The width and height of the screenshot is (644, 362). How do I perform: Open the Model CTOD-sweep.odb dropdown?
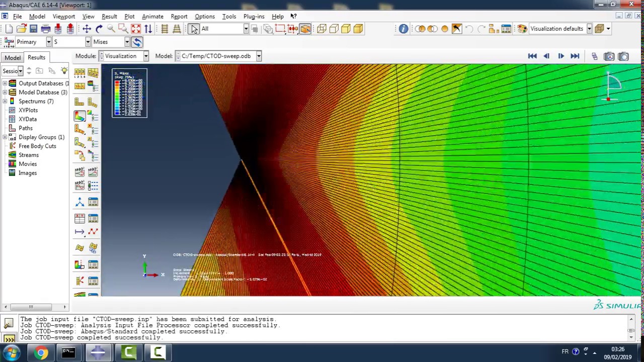point(258,56)
